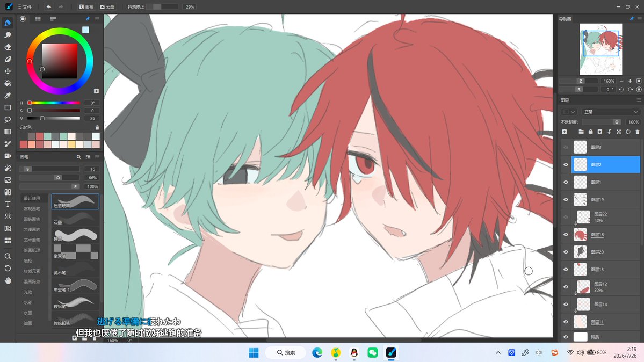Select the text tool
Screen dimensions: 644x362
tap(8, 204)
